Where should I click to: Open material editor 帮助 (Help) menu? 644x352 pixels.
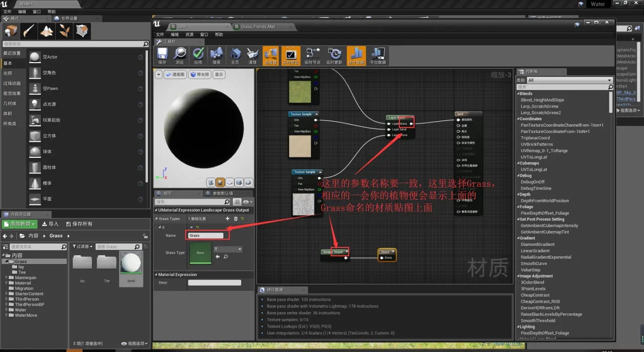[x=219, y=35]
